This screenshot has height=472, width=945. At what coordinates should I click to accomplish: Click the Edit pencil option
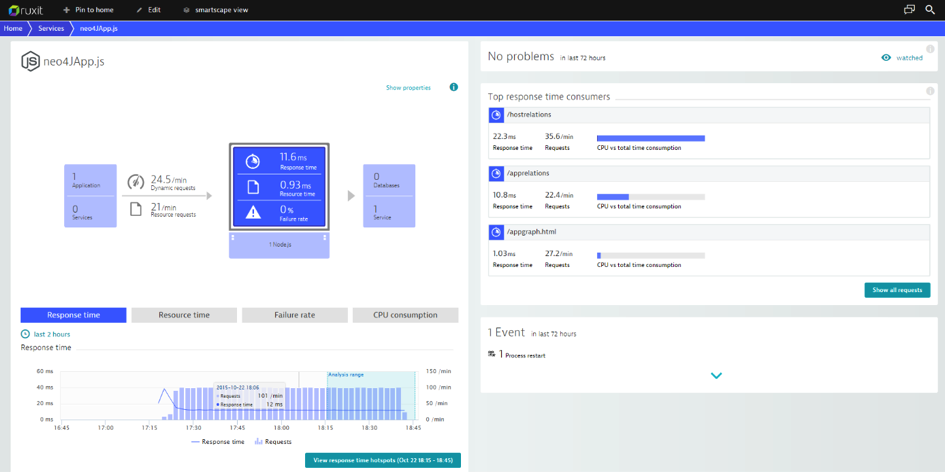[148, 10]
